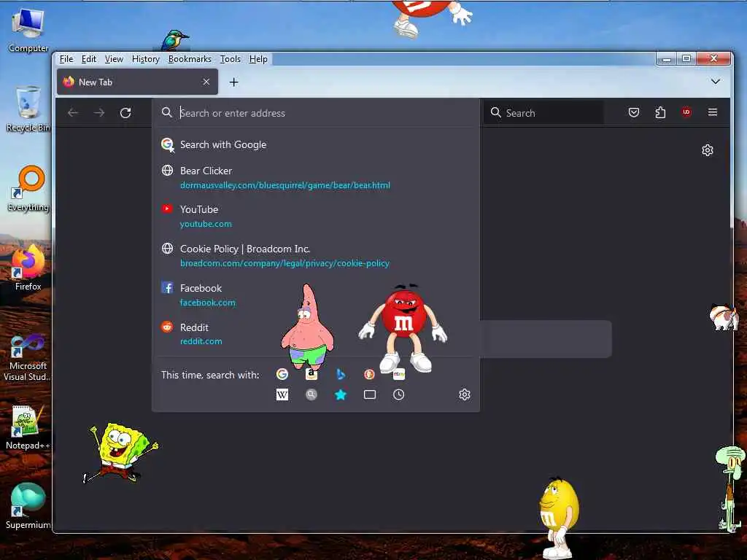This screenshot has height=560, width=747.
Task: Open the View menu
Action: 114,59
